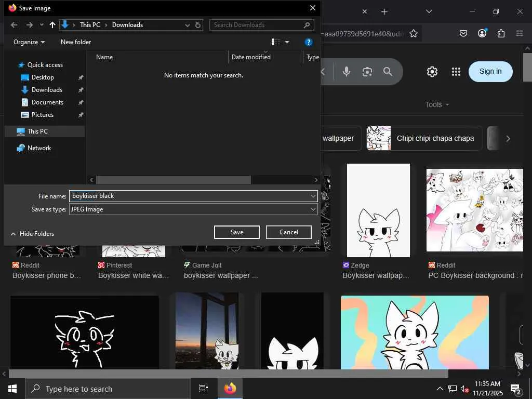The width and height of the screenshot is (532, 399).
Task: Open 'boykisser wallpaper' Game Jolt link
Action: 221,275
